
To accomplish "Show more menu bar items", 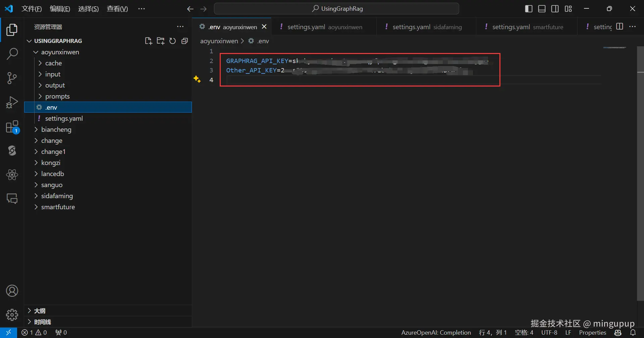I will [142, 9].
